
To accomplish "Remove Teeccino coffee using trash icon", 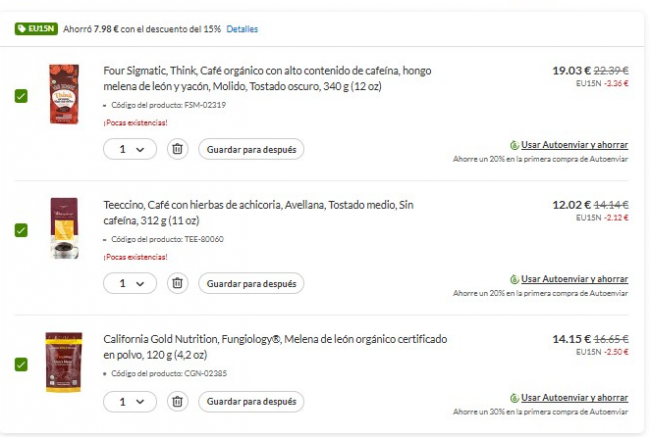I will click(x=177, y=283).
